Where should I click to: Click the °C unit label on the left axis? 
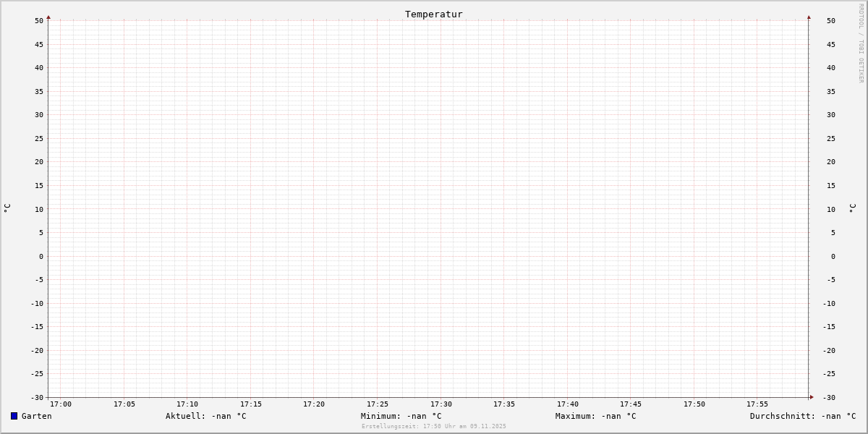[x=7, y=208]
